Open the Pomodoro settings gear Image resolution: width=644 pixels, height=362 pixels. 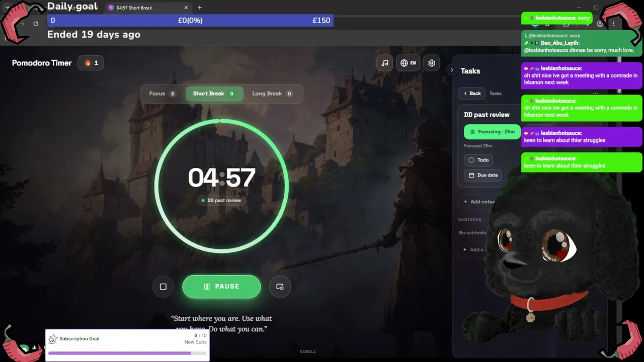tap(431, 63)
